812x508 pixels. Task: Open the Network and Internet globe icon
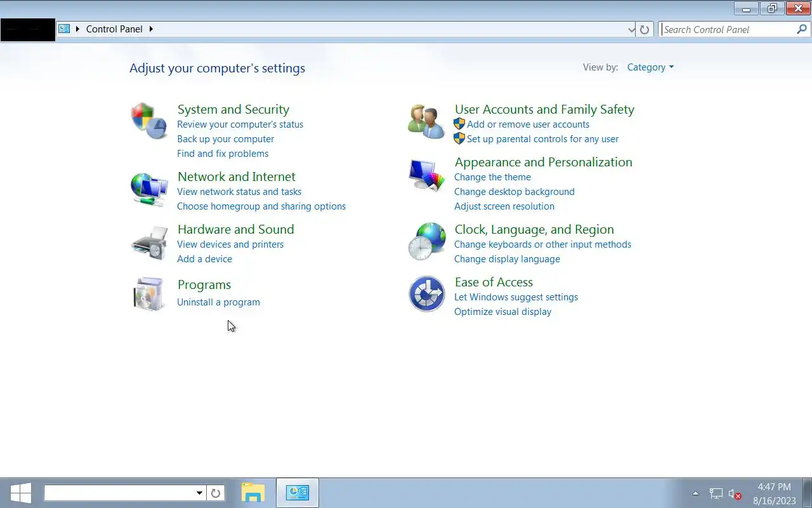click(149, 189)
